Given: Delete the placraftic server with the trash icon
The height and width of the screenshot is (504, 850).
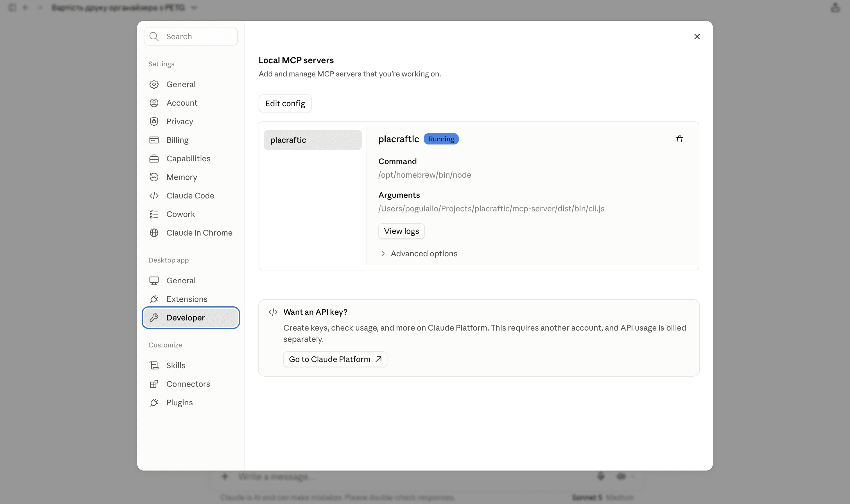Looking at the screenshot, I should coord(679,139).
